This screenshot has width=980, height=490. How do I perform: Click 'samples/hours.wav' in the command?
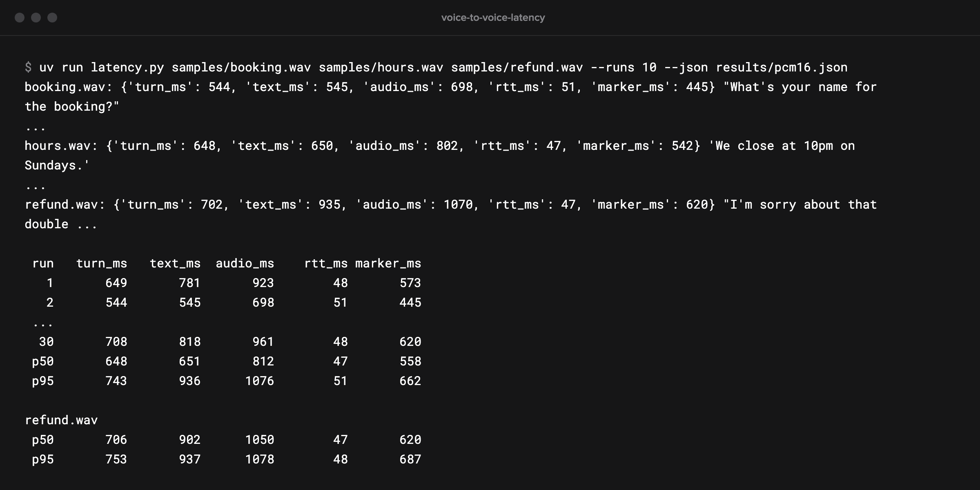pos(381,67)
